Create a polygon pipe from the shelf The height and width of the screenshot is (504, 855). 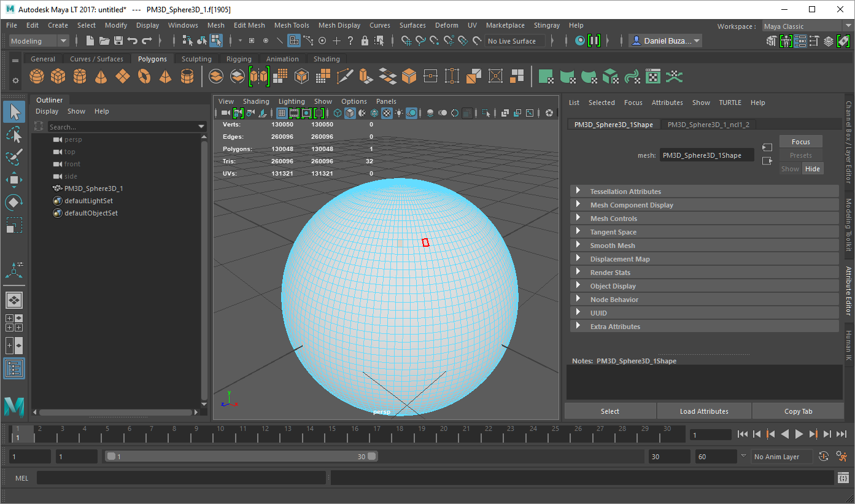click(x=187, y=77)
